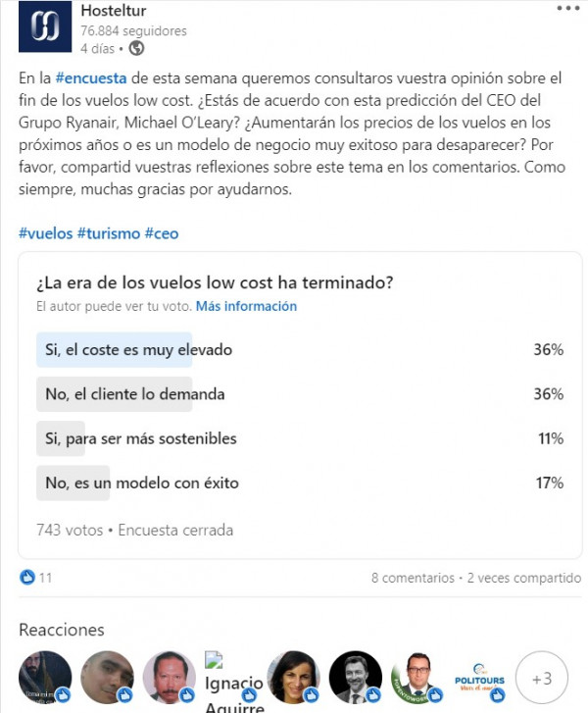588x713 pixels.
Task: Click the man with glasses reaction avatar
Action: pyautogui.click(x=417, y=678)
